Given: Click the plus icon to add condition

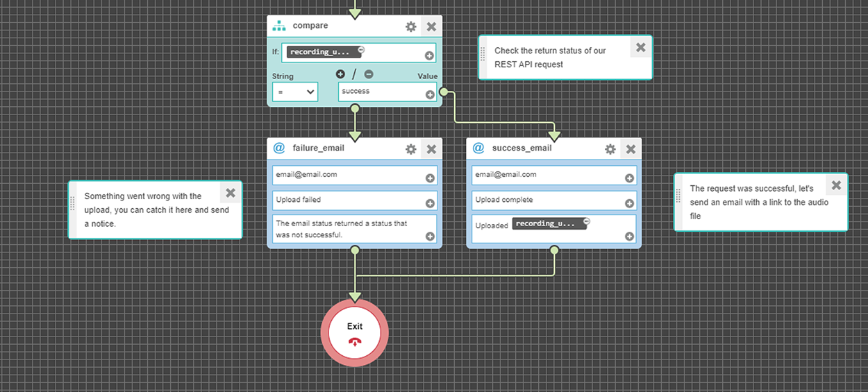Looking at the screenshot, I should coord(340,74).
